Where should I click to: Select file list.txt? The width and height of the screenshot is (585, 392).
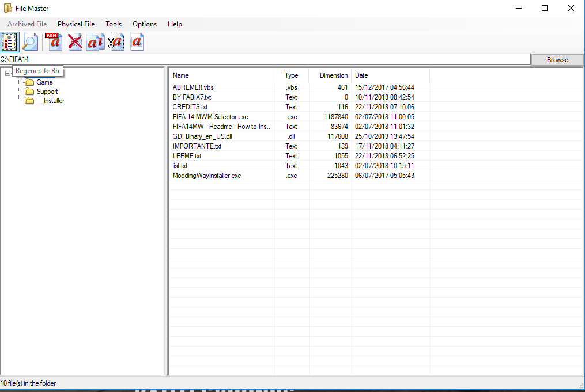point(180,166)
